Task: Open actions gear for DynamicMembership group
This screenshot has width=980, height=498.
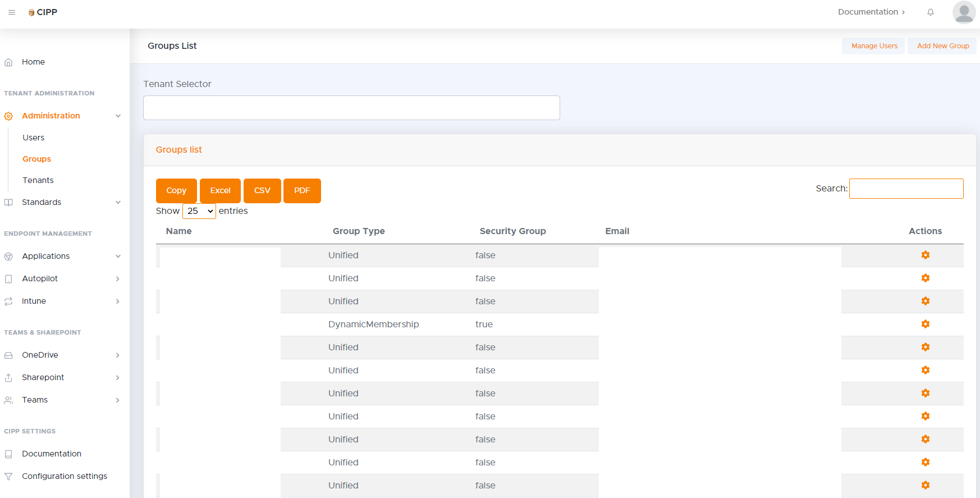Action: (925, 324)
